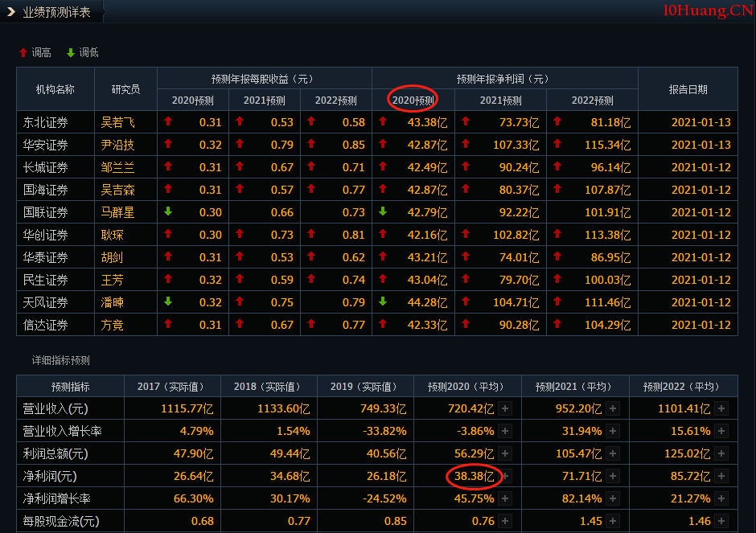
Task: Expand the plus beside 每股现金流 1.46
Action: [x=721, y=521]
